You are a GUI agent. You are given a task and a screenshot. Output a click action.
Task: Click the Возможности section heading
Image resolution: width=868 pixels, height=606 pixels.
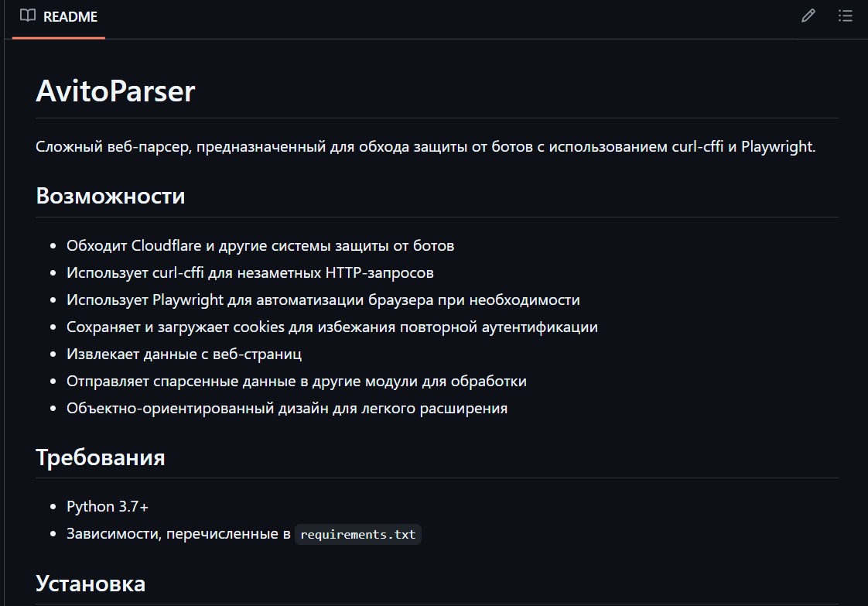tap(111, 196)
